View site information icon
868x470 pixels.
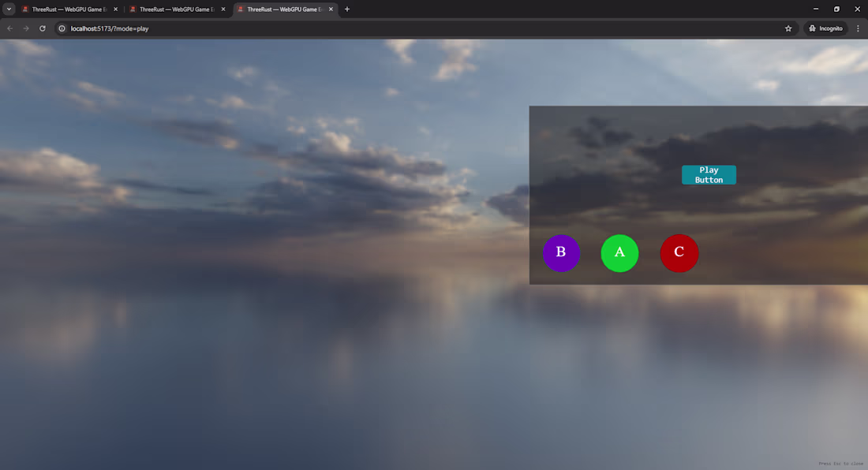pyautogui.click(x=62, y=28)
